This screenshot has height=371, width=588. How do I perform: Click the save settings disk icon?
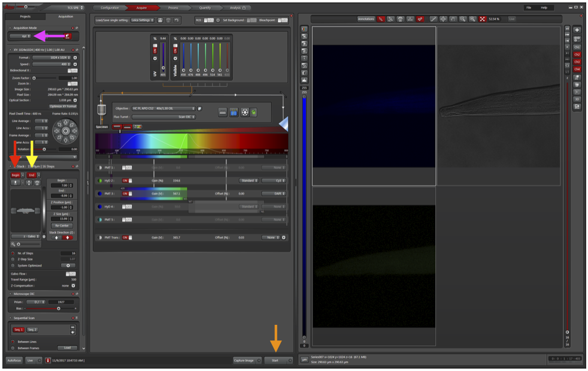[160, 20]
